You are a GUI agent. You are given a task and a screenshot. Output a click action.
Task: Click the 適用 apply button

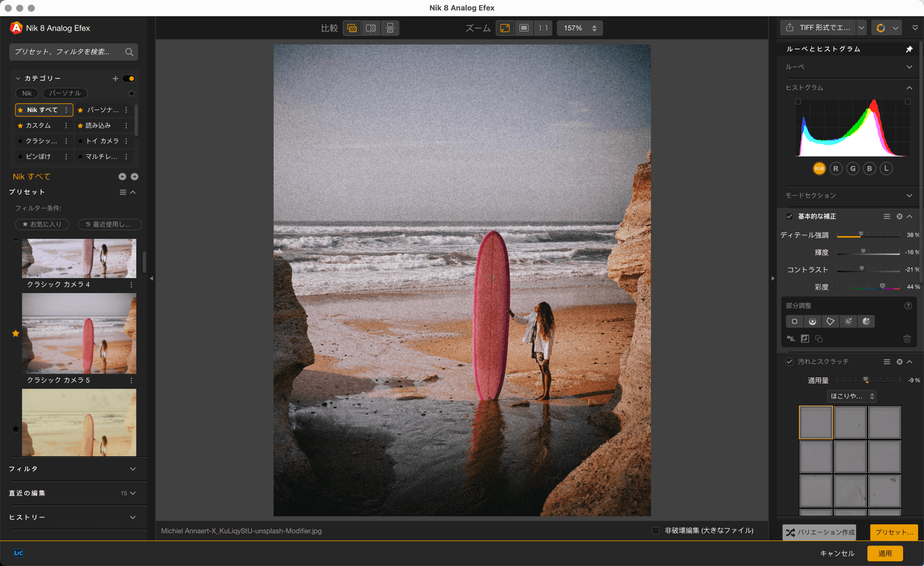point(885,553)
